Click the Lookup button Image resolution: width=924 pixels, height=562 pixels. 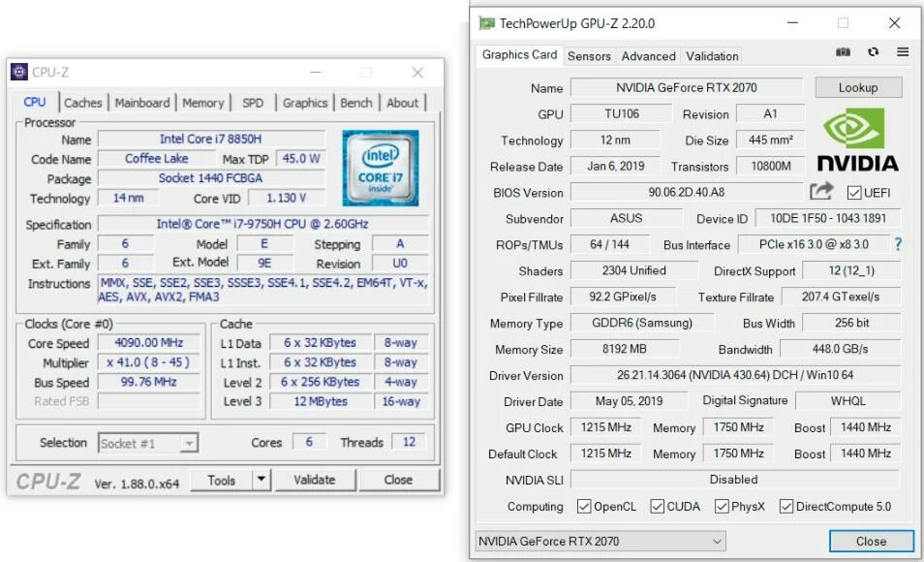(x=858, y=87)
